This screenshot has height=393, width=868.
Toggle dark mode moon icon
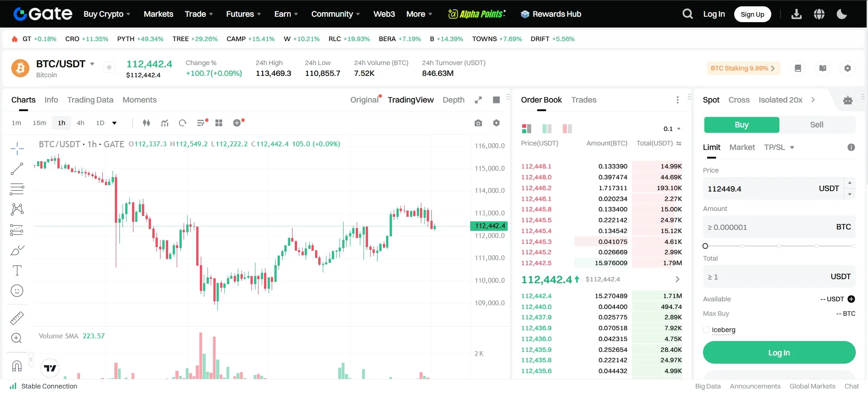point(842,14)
